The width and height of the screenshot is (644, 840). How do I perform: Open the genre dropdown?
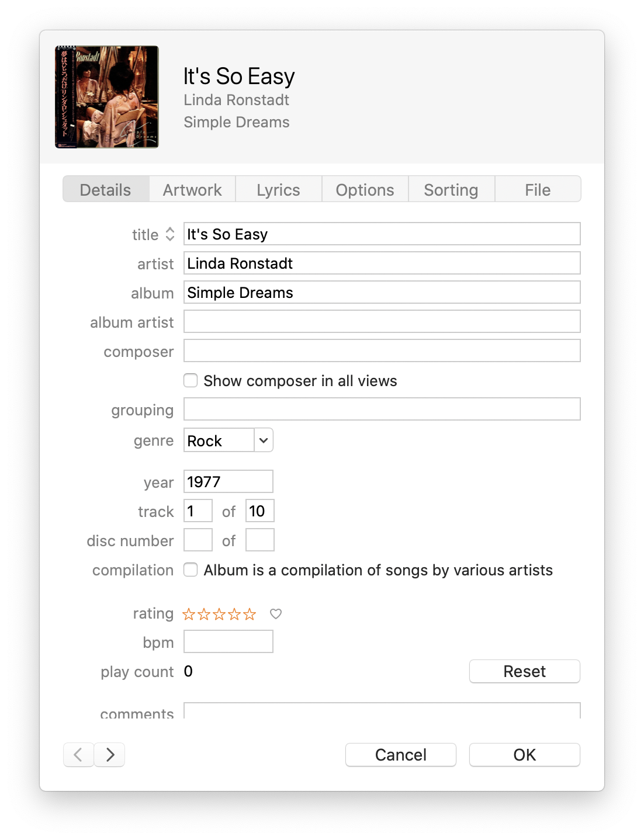(264, 440)
